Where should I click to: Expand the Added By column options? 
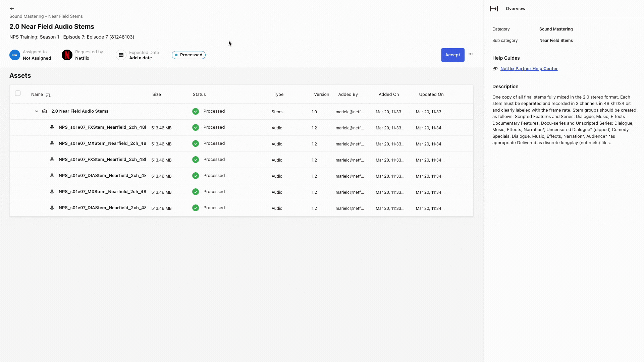tap(348, 94)
